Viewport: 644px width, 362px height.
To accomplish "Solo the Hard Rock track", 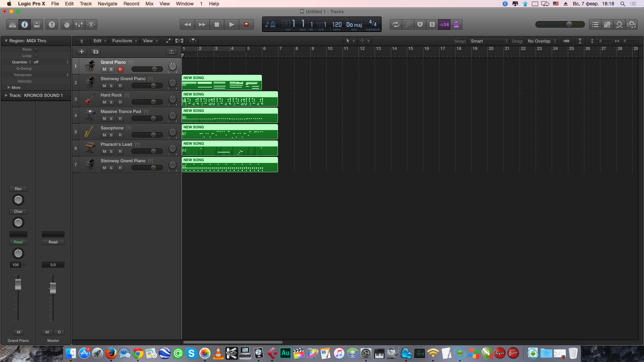I will tap(111, 102).
